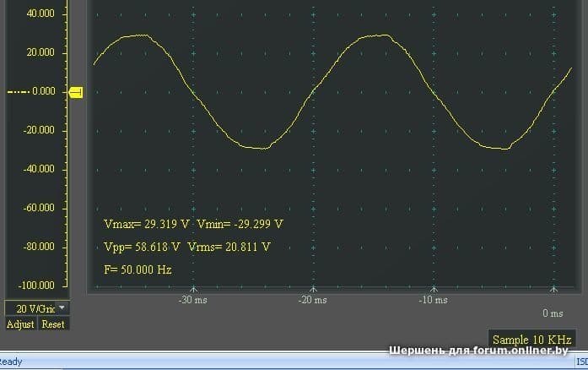Select the Vmin= -29.299 V readout
Screen dimensions: 588x370
click(240, 224)
